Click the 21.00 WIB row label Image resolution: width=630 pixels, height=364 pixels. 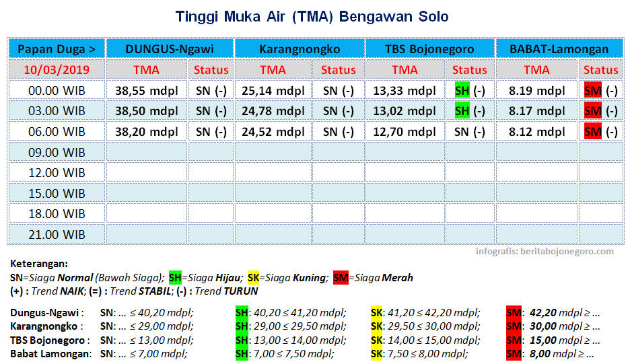57,234
